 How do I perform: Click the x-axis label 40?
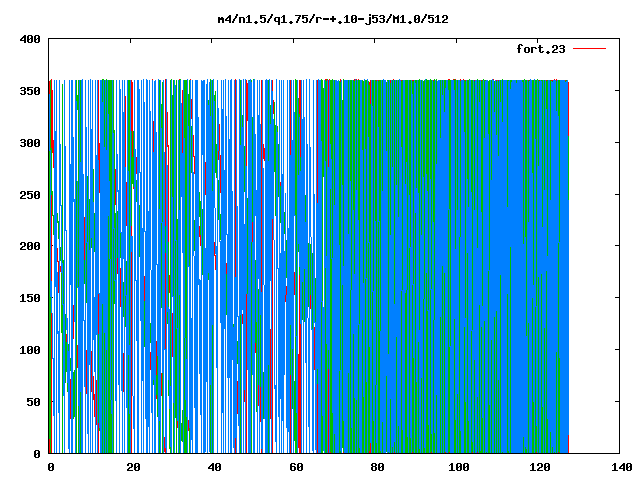tap(215, 467)
